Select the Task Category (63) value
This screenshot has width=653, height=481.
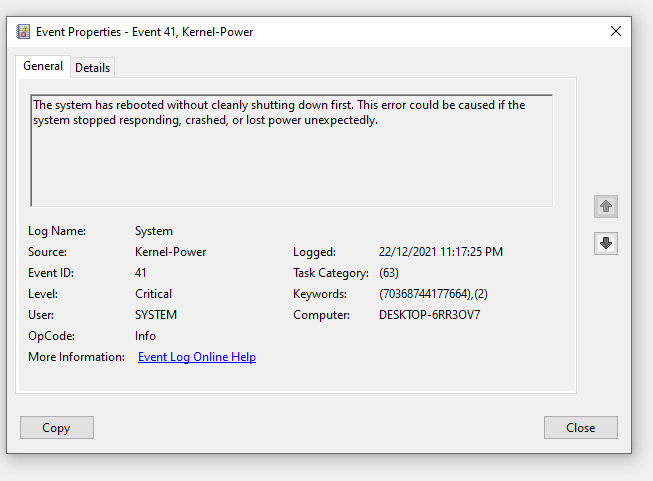click(x=389, y=273)
